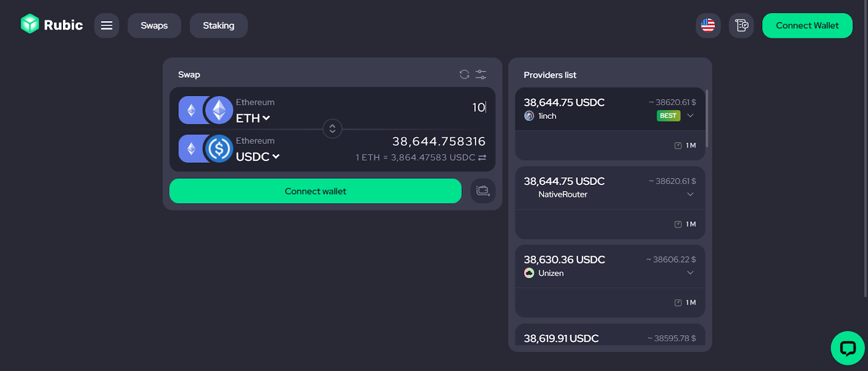868x371 pixels.
Task: Click the Unizen provider logo
Action: (529, 273)
